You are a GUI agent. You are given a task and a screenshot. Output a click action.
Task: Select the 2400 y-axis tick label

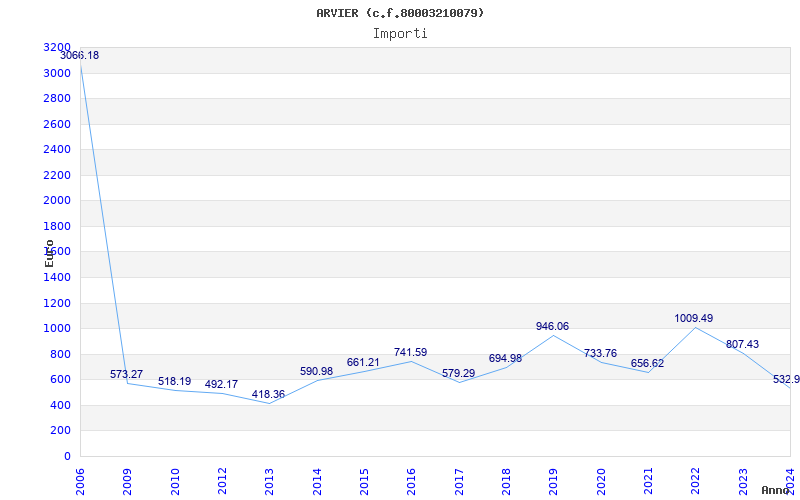tap(57, 149)
